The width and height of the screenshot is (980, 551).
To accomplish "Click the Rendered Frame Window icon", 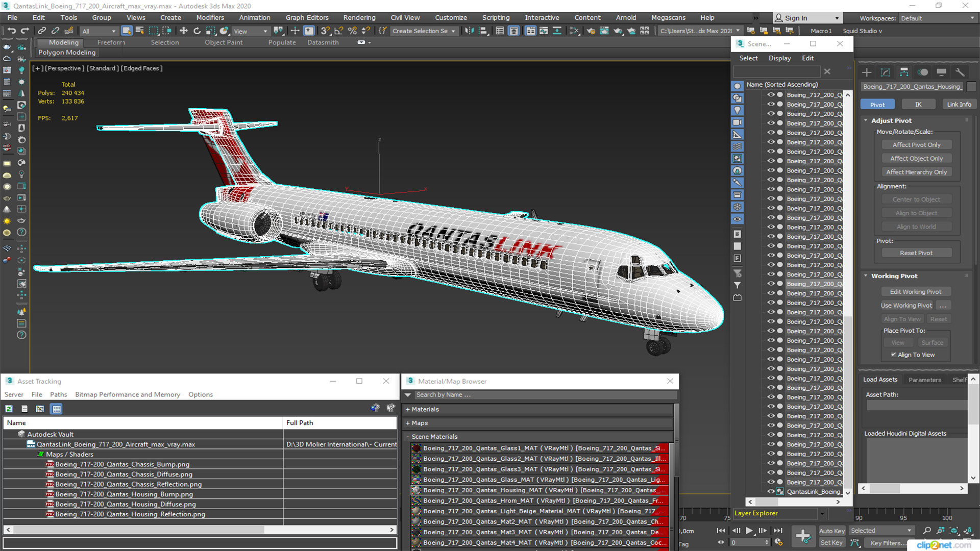I will click(x=604, y=31).
